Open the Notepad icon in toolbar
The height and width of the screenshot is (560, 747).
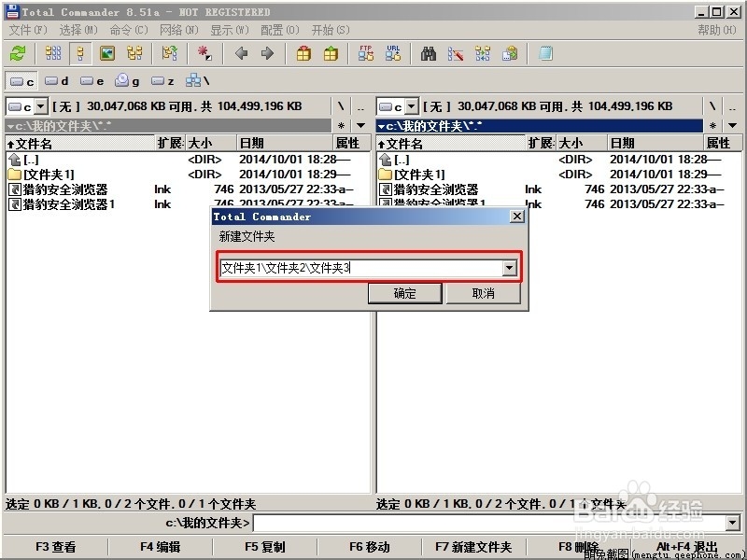tap(545, 53)
